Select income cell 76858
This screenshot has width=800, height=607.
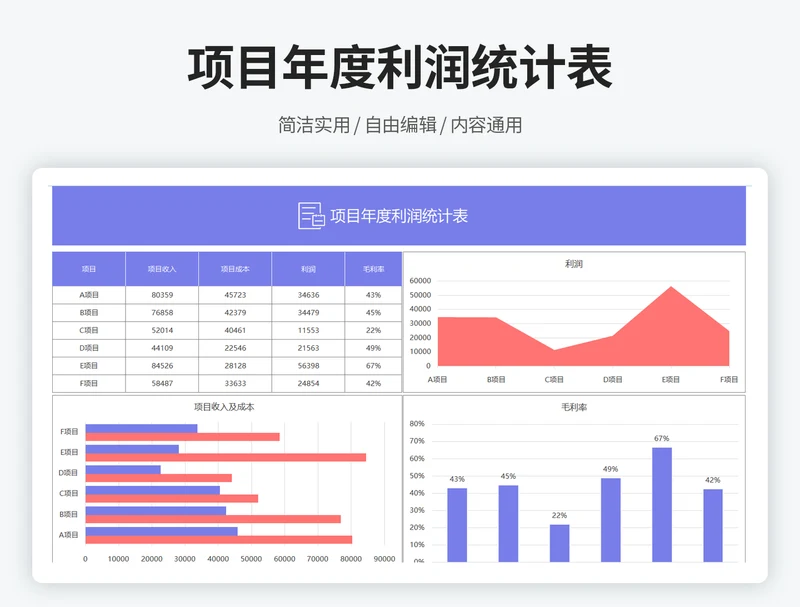click(x=162, y=313)
